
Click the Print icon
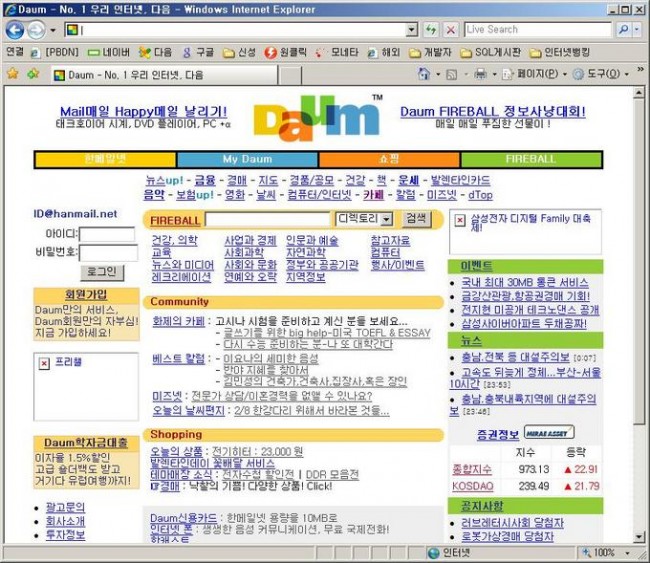(x=480, y=75)
